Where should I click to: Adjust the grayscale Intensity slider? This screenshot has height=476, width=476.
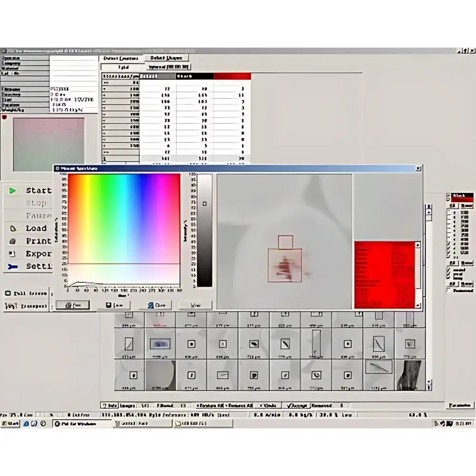click(x=205, y=203)
